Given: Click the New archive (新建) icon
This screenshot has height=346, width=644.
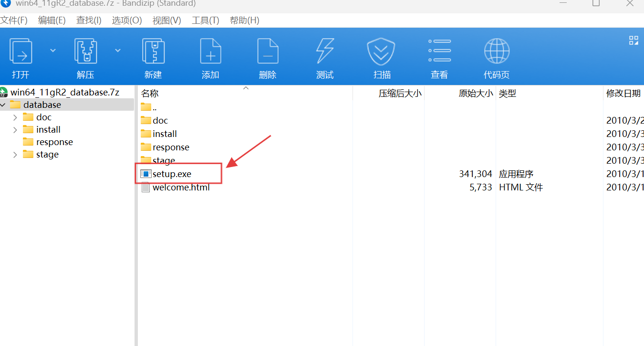Looking at the screenshot, I should (x=153, y=52).
